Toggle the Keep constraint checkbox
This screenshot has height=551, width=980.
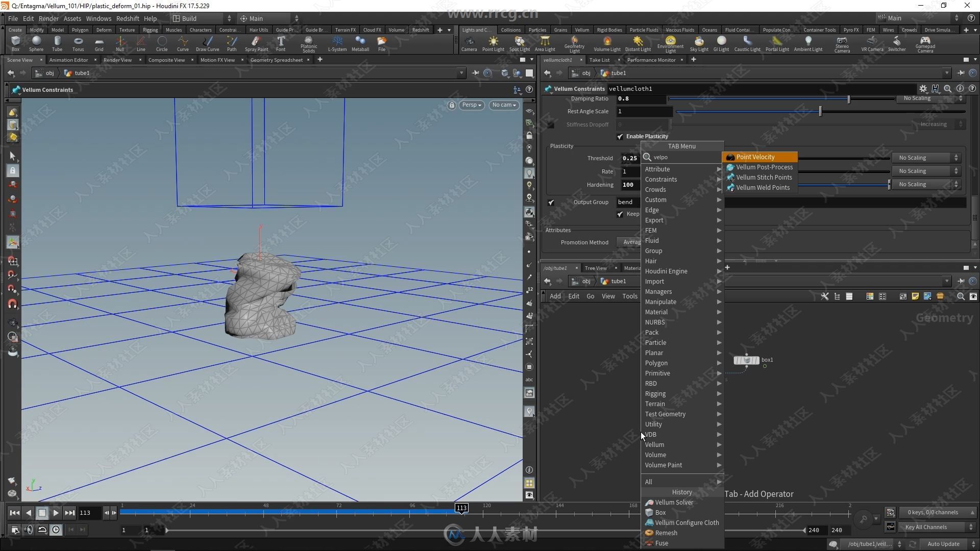[x=620, y=214]
